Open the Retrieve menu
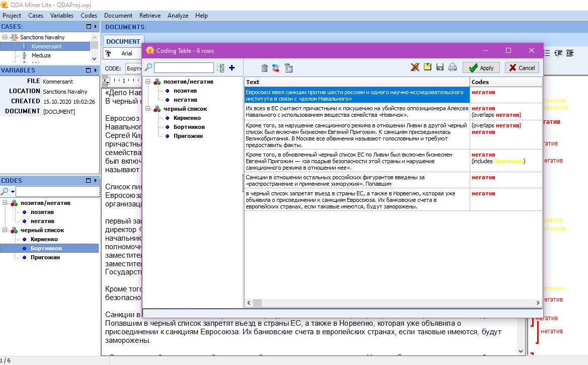Screen dimensions: 588x365 (x=150, y=16)
